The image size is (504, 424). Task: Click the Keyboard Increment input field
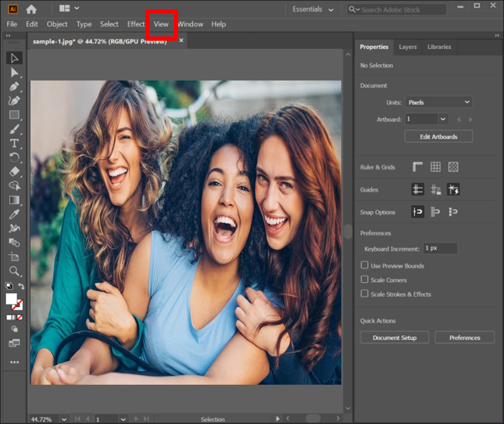(x=439, y=249)
